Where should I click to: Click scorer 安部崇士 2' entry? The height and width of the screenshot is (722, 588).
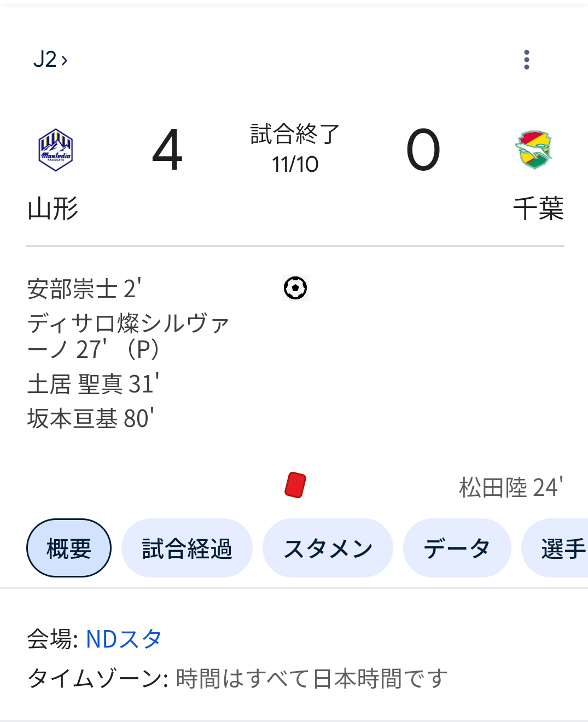click(85, 288)
